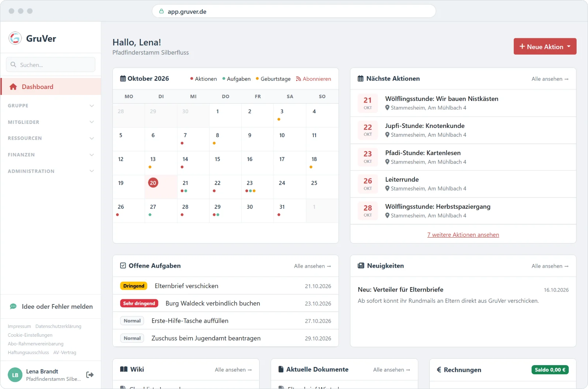Open the Neue Aktion dropdown button
This screenshot has width=588, height=389.
tap(545, 46)
